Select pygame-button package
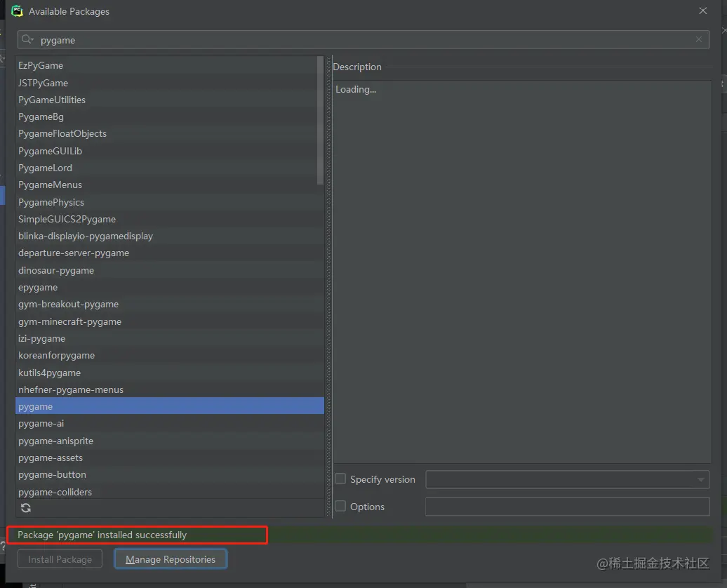 pos(170,474)
